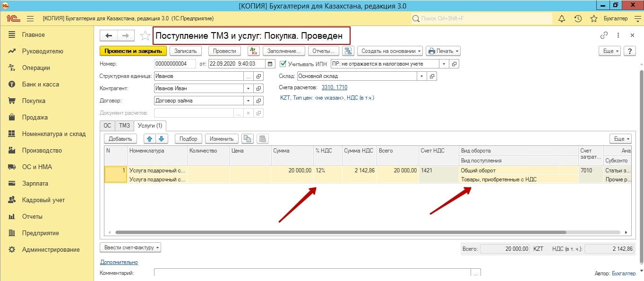Click the star icon to favorite the document
The width and height of the screenshot is (644, 281).
pyautogui.click(x=146, y=36)
